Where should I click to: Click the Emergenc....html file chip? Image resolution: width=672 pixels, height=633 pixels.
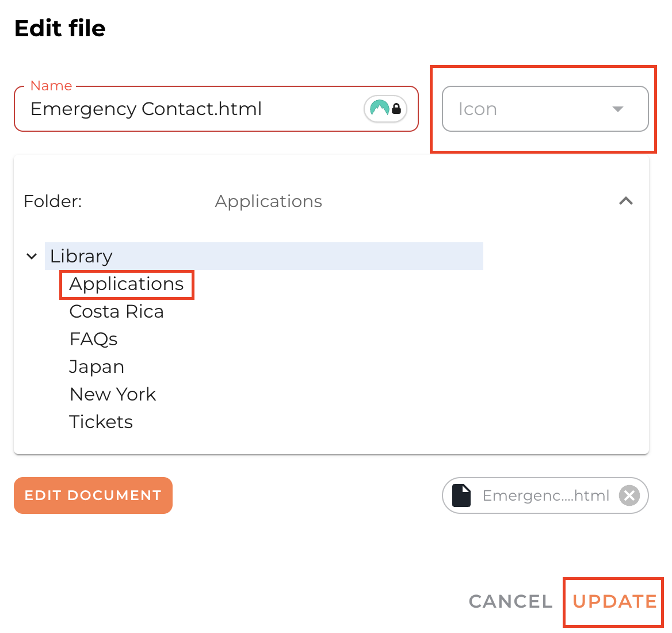(x=545, y=495)
